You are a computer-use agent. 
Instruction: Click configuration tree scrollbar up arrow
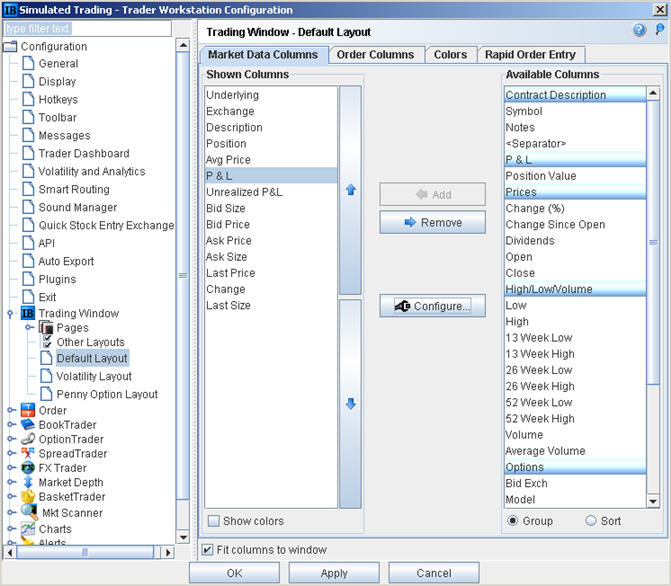point(183,45)
